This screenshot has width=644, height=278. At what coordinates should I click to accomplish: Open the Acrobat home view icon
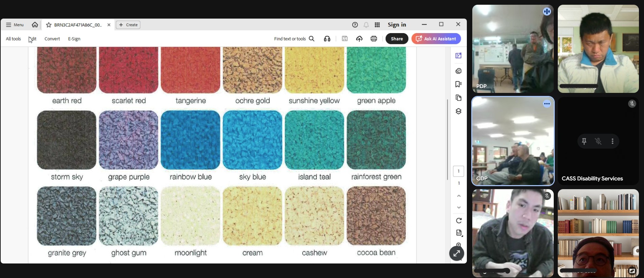(35, 25)
